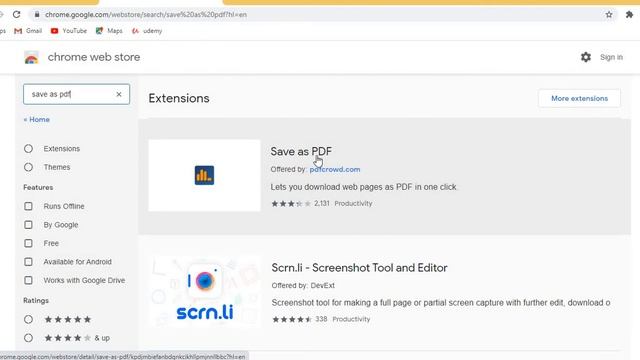
Task: Click the 'Lets you download web pages' description
Action: click(364, 187)
